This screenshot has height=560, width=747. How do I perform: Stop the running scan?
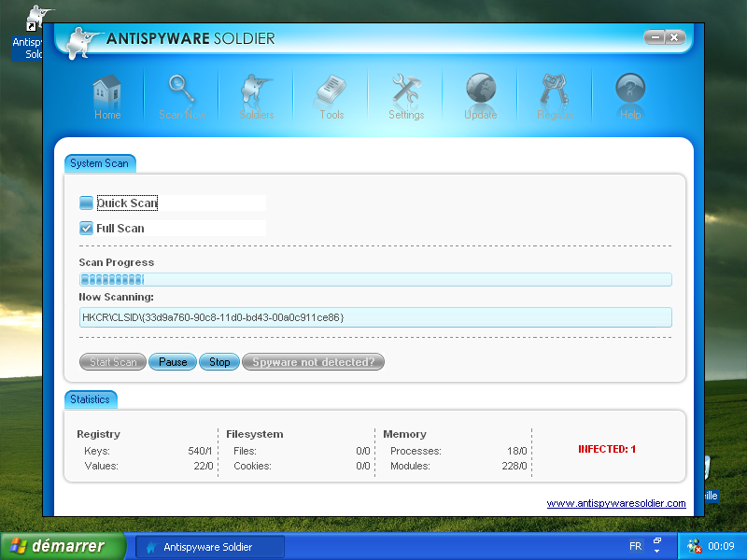(219, 362)
